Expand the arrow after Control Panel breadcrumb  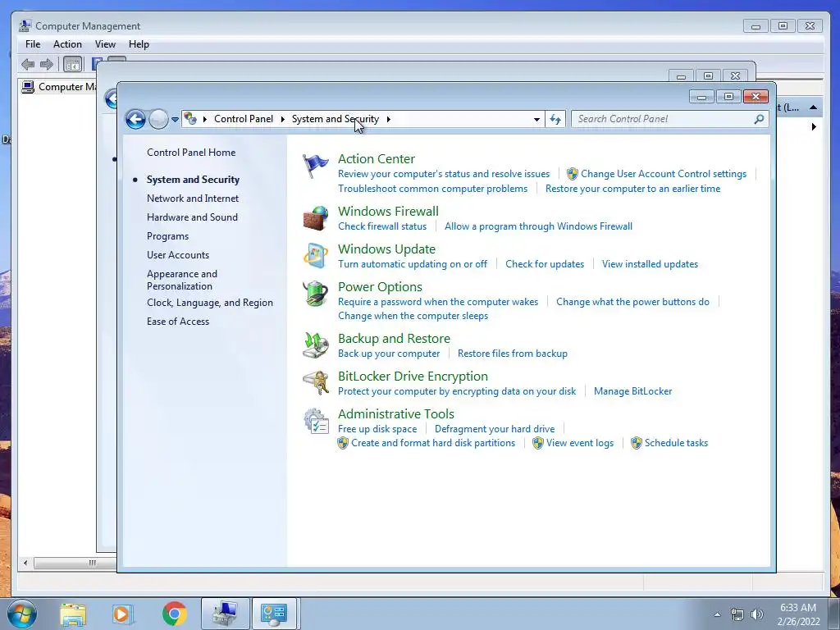282,119
